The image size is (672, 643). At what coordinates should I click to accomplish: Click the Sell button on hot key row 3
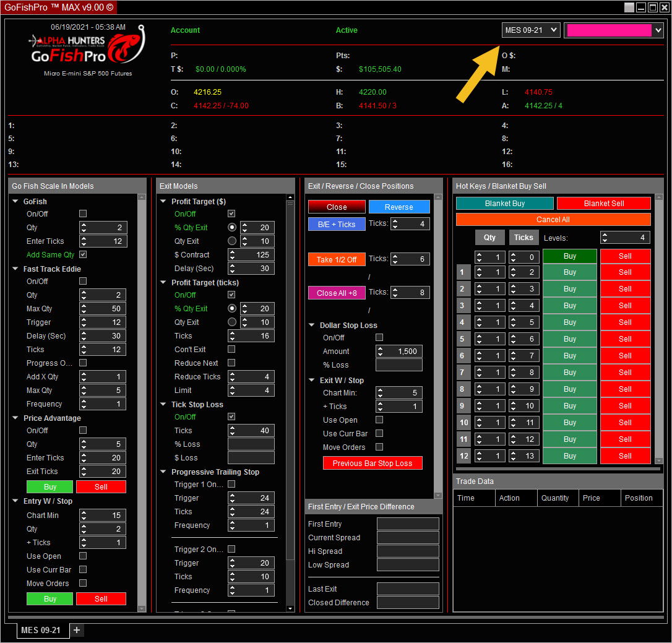(x=626, y=306)
